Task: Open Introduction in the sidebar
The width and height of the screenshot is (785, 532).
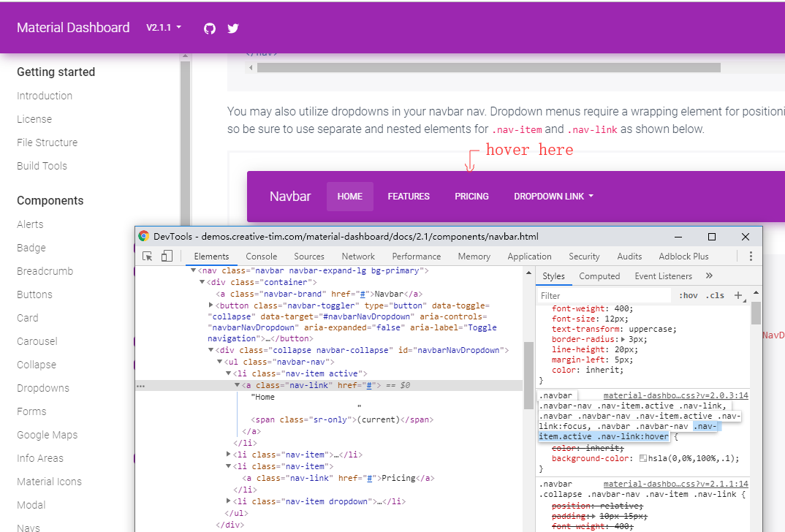Action: [45, 96]
